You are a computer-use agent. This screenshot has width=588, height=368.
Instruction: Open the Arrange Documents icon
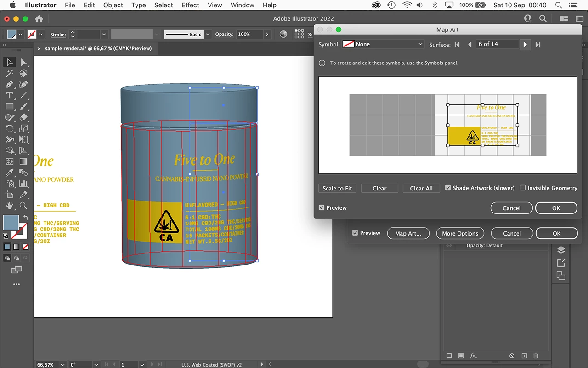click(x=564, y=19)
